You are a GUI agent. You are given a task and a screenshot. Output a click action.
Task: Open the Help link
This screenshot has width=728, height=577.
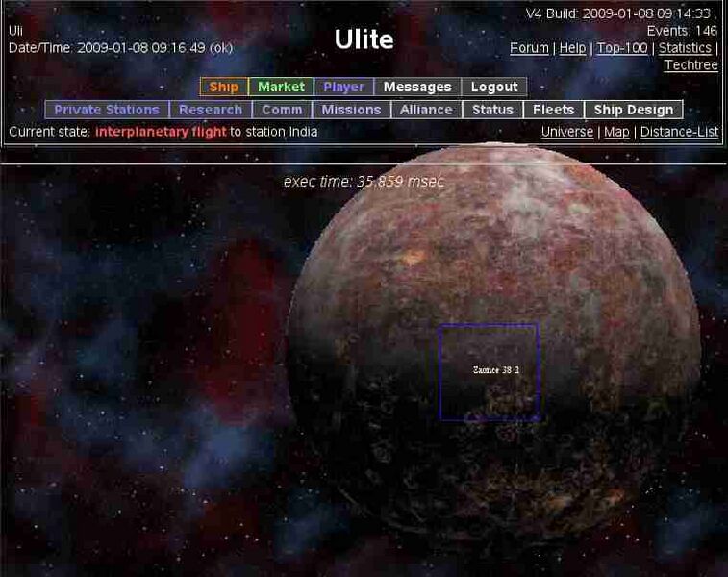pos(572,48)
